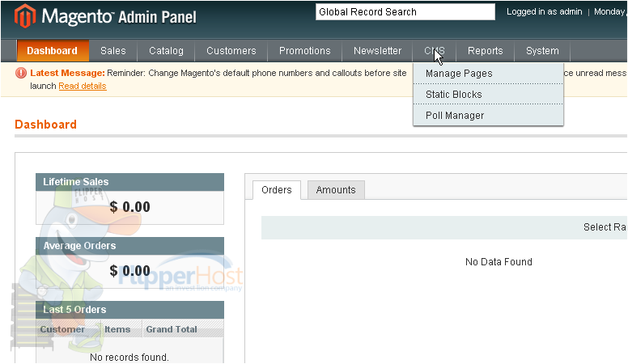The height and width of the screenshot is (364, 628).
Task: Click the No Data Found text
Action: pos(499,262)
